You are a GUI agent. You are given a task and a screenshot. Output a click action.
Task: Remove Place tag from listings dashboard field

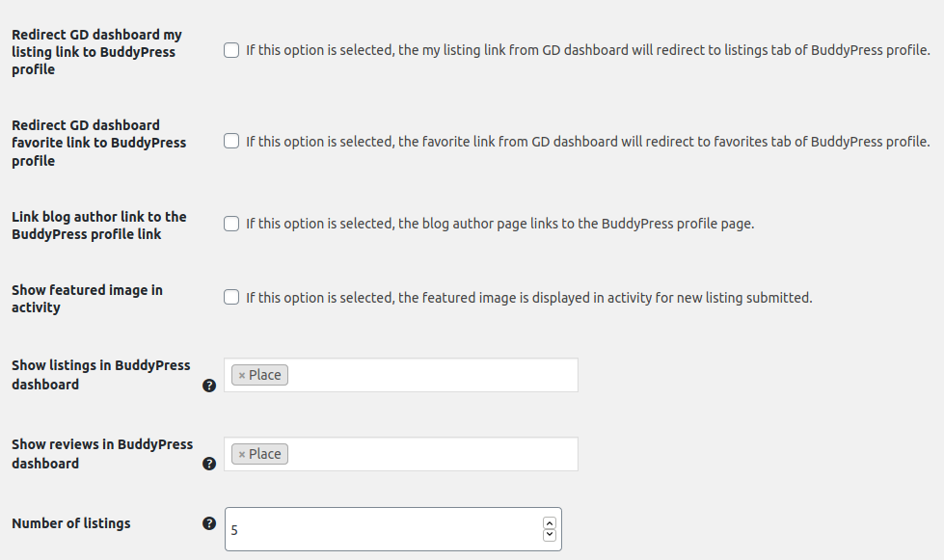point(241,375)
